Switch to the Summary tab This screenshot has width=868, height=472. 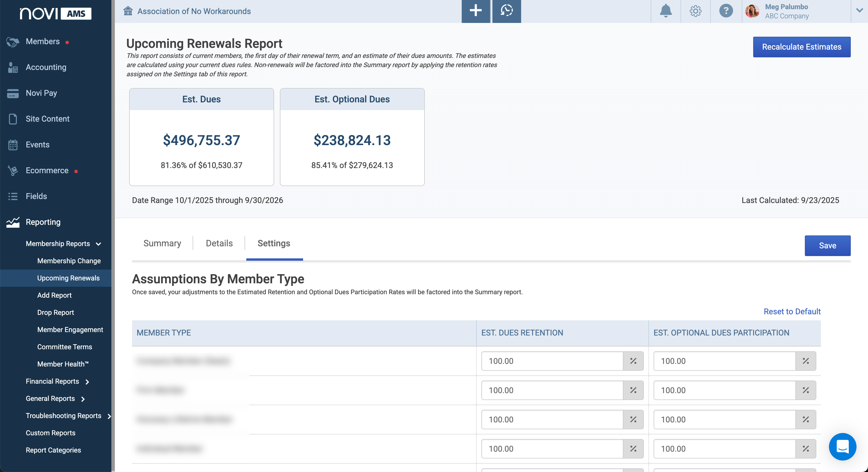point(162,243)
